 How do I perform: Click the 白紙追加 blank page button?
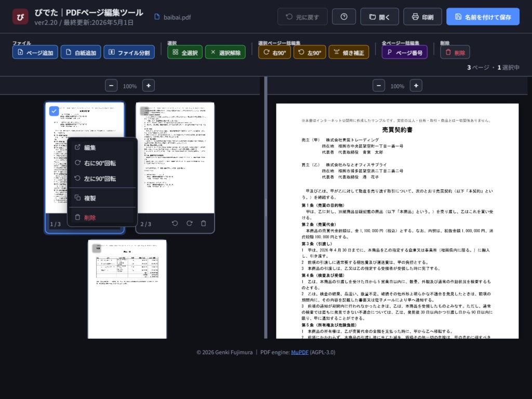click(x=81, y=52)
